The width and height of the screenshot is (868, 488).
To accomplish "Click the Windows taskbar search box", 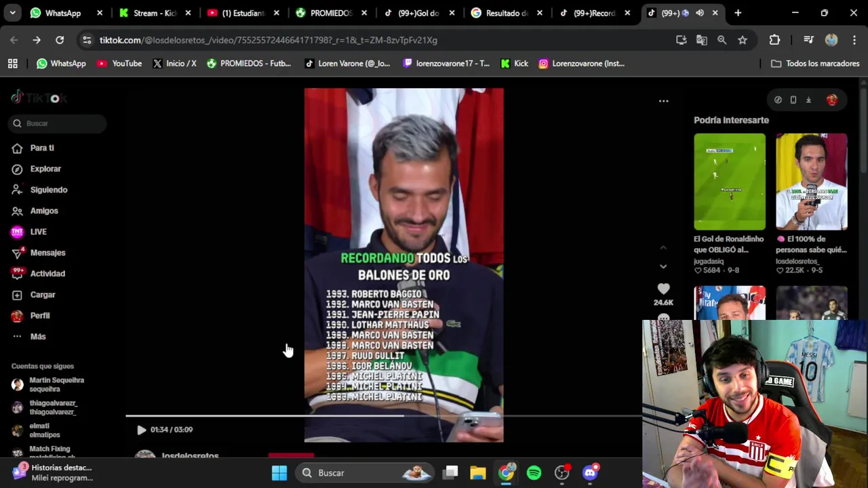I will [366, 473].
